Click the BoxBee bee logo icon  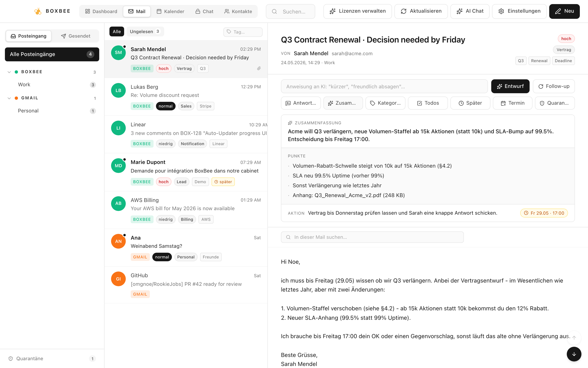tap(38, 11)
